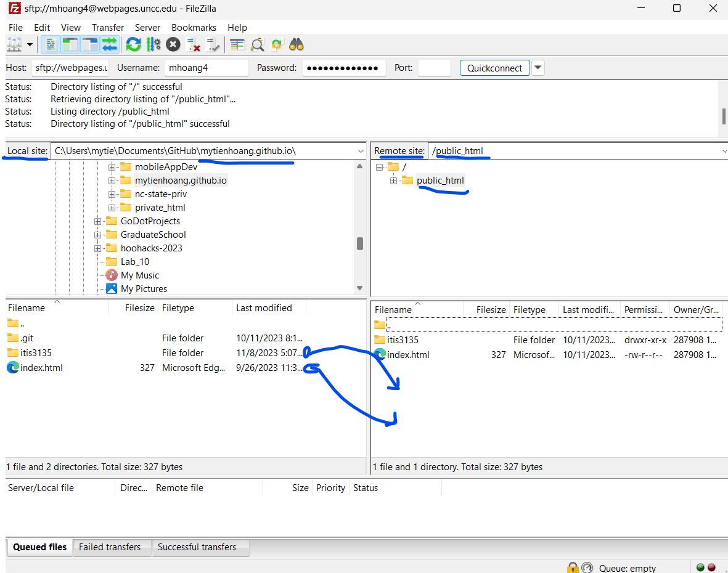Open the Site Manager dropdown arrow
This screenshot has height=573, width=728.
[28, 44]
